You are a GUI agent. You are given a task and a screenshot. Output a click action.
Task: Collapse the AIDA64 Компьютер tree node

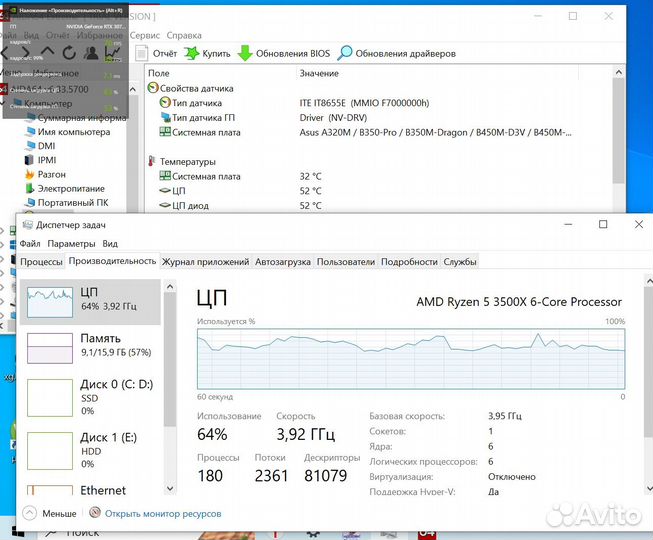click(2, 102)
